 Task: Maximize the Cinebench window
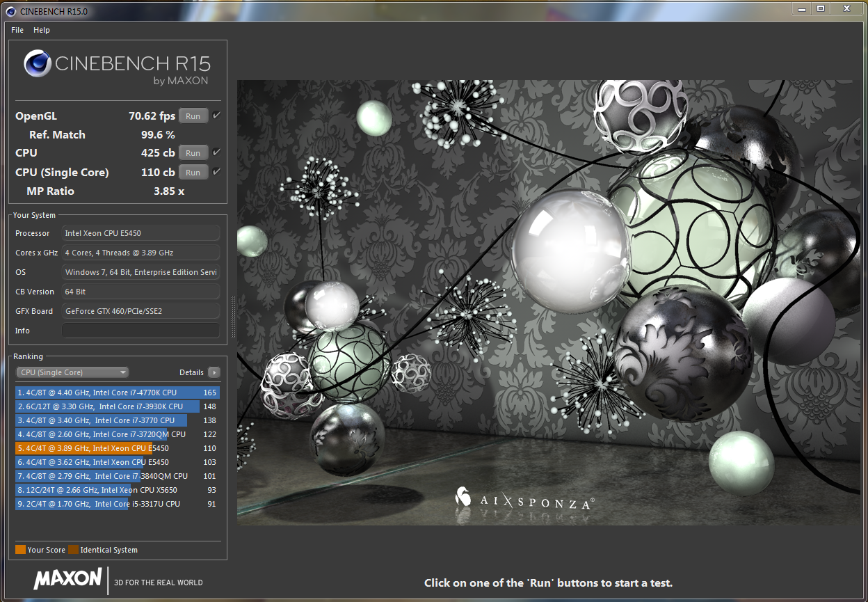[821, 8]
